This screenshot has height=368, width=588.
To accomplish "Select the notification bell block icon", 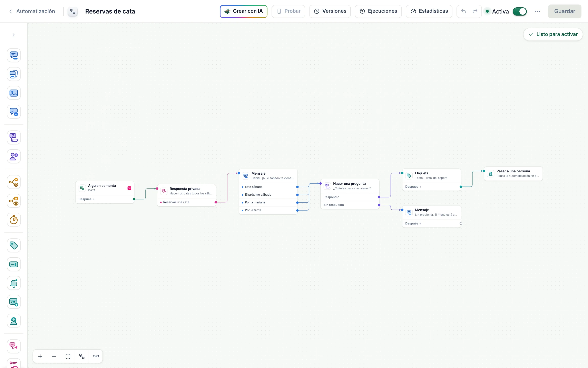I will click(14, 283).
